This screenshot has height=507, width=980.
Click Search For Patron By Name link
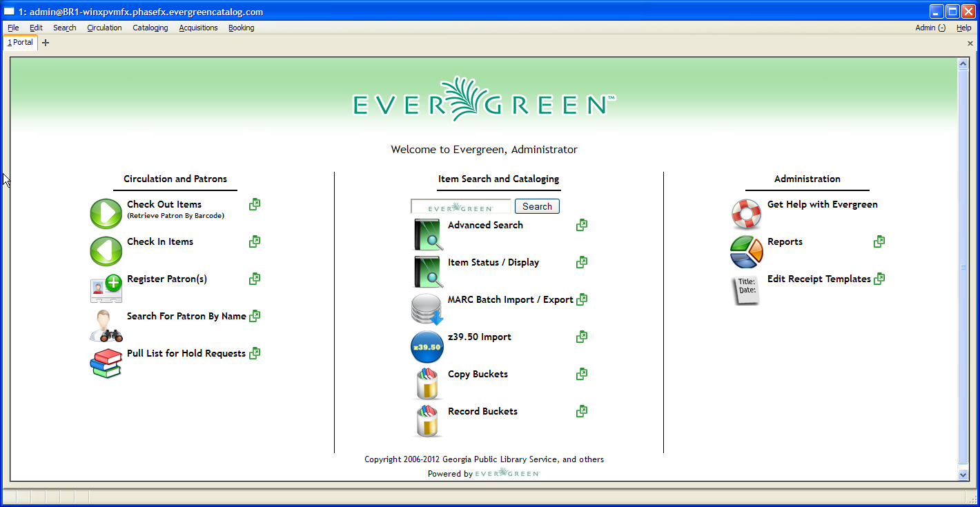186,316
